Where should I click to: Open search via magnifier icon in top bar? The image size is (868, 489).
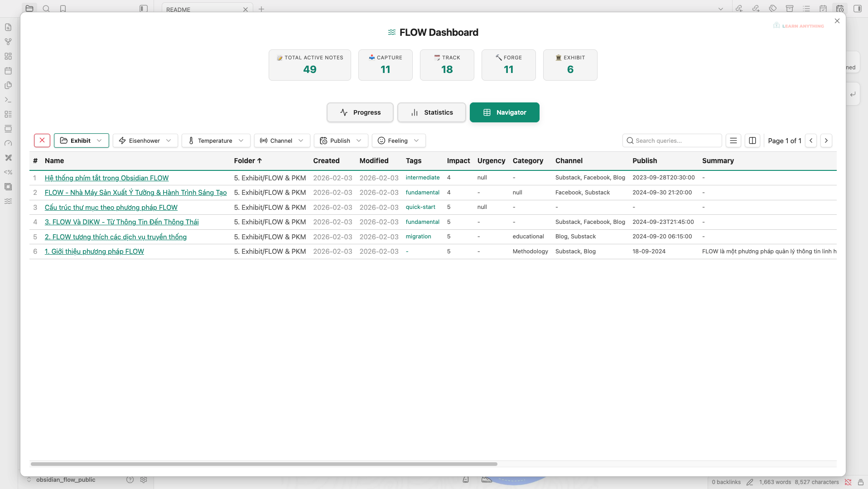[46, 9]
